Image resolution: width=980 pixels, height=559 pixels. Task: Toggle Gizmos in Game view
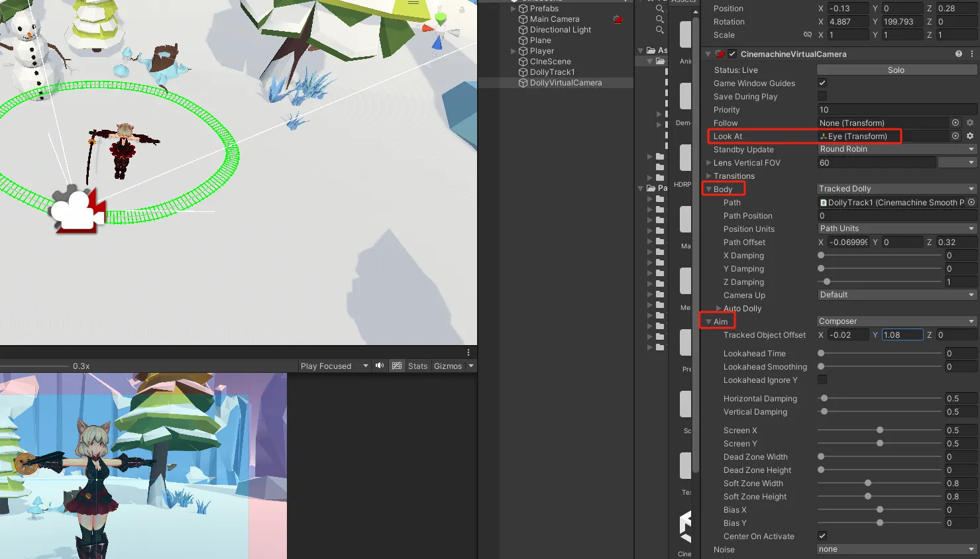point(448,366)
